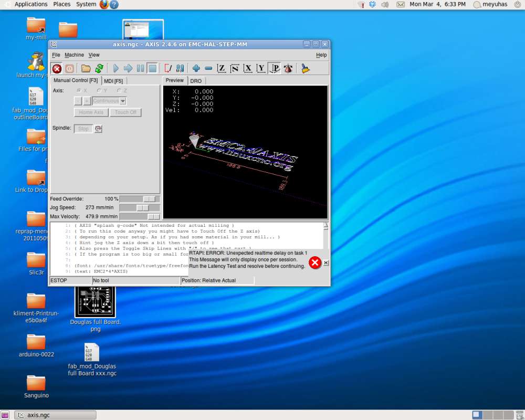Pause program execution in the toolbar

pos(140,69)
